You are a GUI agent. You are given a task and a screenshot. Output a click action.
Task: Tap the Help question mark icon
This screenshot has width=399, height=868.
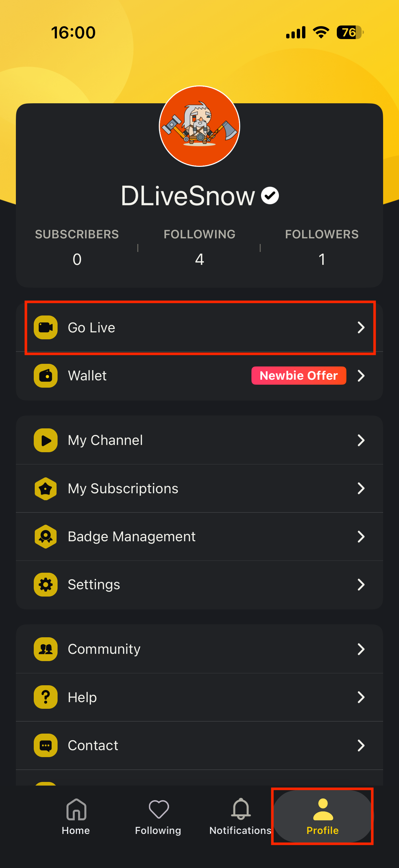(45, 697)
